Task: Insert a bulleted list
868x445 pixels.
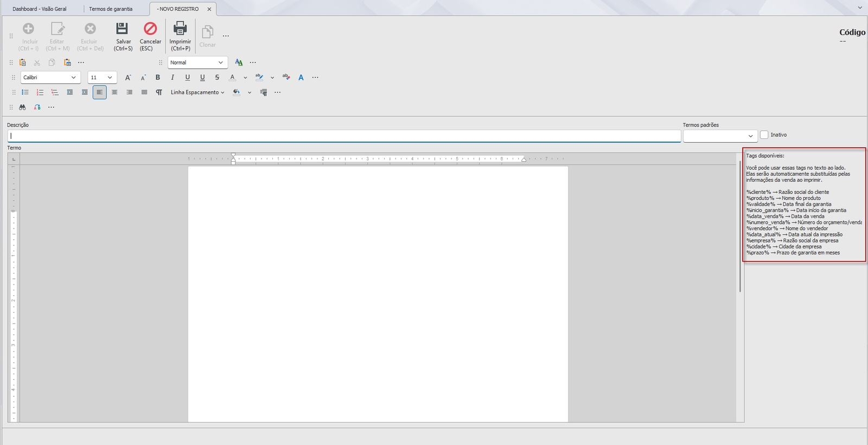Action: point(25,92)
